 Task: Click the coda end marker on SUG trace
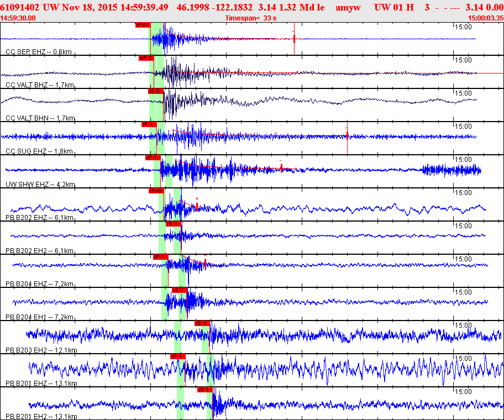(x=347, y=135)
